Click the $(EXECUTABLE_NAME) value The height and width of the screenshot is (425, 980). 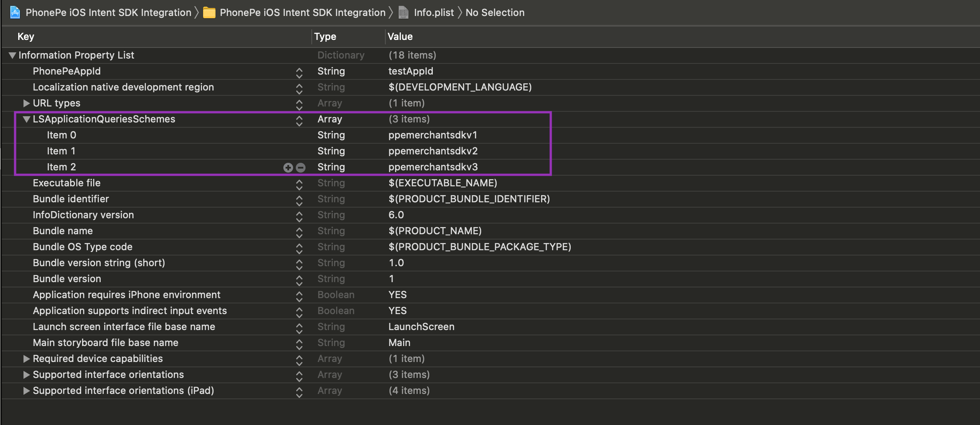(x=443, y=183)
